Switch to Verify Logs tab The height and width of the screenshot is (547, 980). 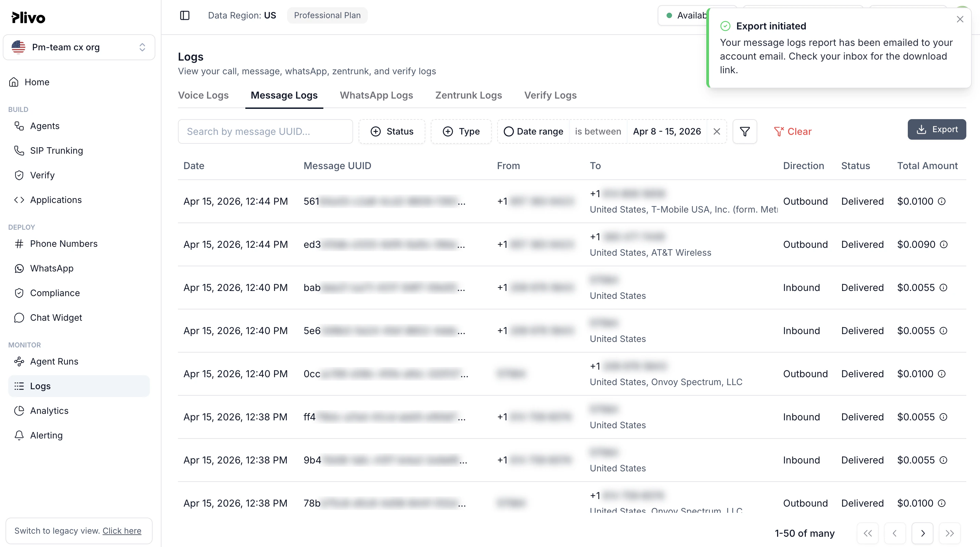[550, 96]
